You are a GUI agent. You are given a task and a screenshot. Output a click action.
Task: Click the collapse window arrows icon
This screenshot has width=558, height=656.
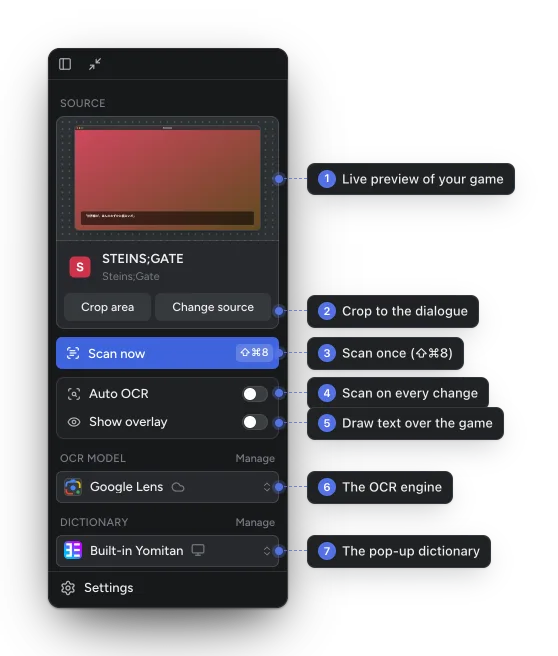click(95, 64)
